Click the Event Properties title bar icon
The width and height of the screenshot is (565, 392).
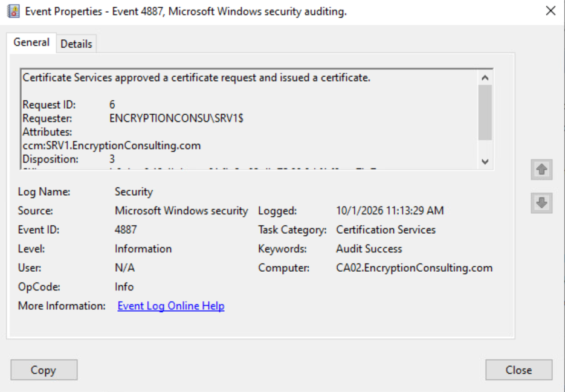pos(13,11)
